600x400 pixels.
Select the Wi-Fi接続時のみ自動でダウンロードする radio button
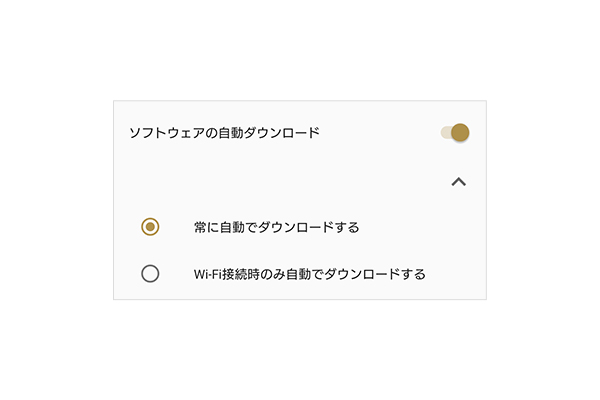(150, 273)
